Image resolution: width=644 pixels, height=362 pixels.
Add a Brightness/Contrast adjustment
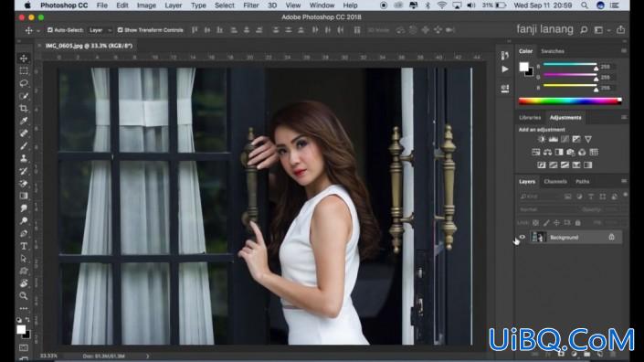pos(542,139)
